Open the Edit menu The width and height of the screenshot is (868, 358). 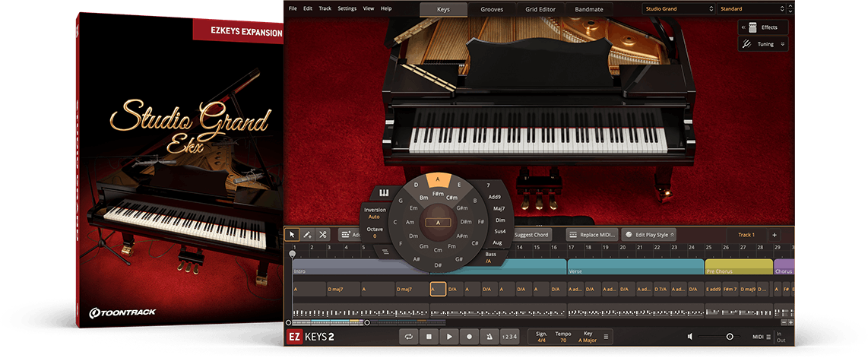308,8
